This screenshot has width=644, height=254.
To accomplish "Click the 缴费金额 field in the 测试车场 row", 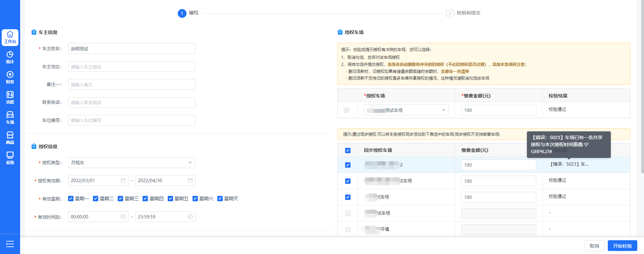I will click(498, 110).
